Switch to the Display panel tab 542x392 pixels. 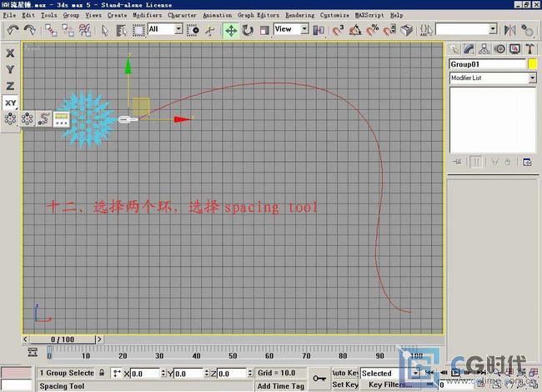tap(514, 49)
